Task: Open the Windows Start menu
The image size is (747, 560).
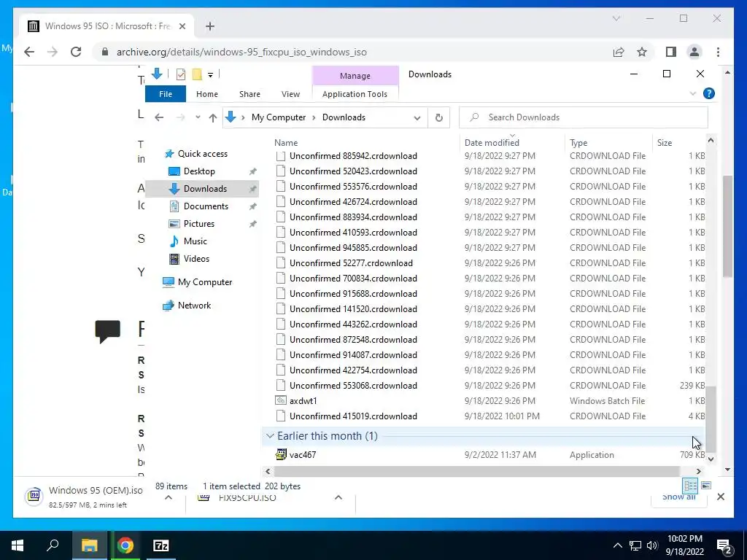Action: 18,545
